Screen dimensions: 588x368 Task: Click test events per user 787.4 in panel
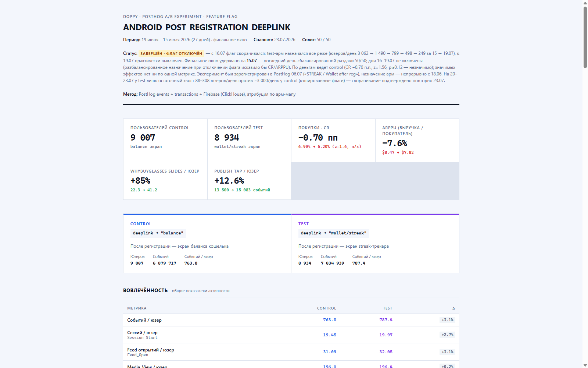click(359, 263)
